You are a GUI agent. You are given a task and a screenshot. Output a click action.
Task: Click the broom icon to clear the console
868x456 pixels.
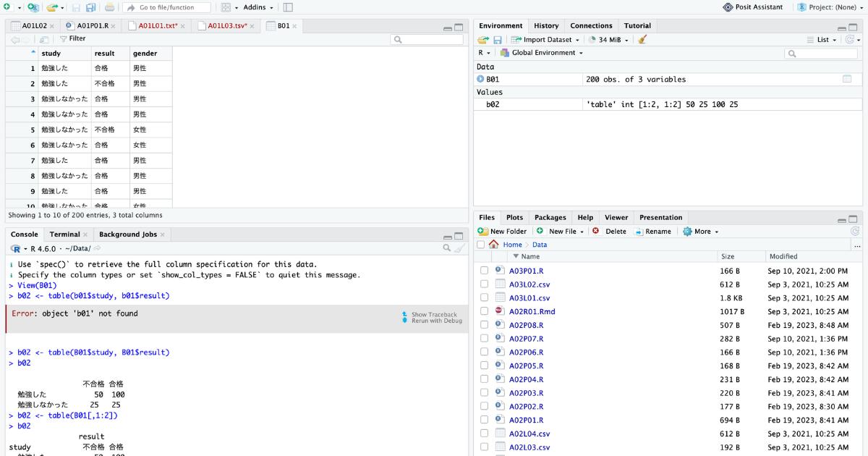coord(460,248)
